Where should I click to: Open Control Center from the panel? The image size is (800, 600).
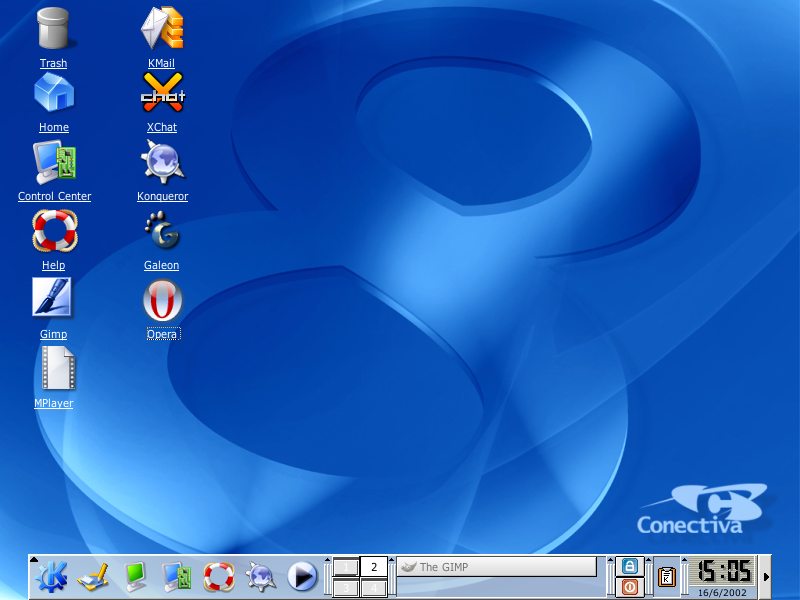click(177, 577)
